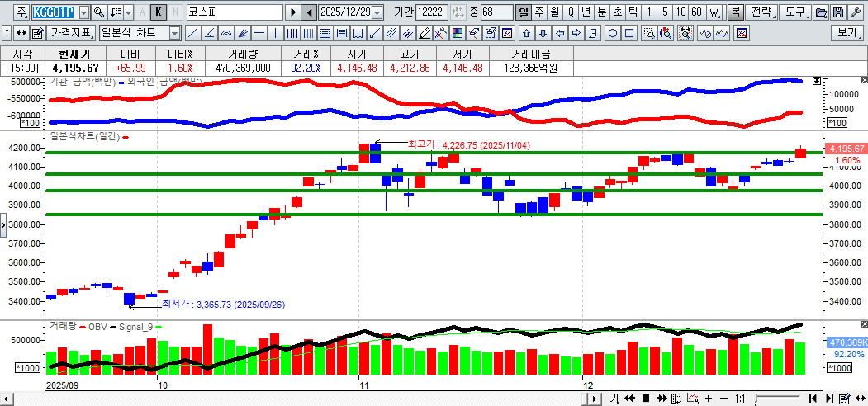
Task: Open the 전략 strategy menu
Action: 762,12
